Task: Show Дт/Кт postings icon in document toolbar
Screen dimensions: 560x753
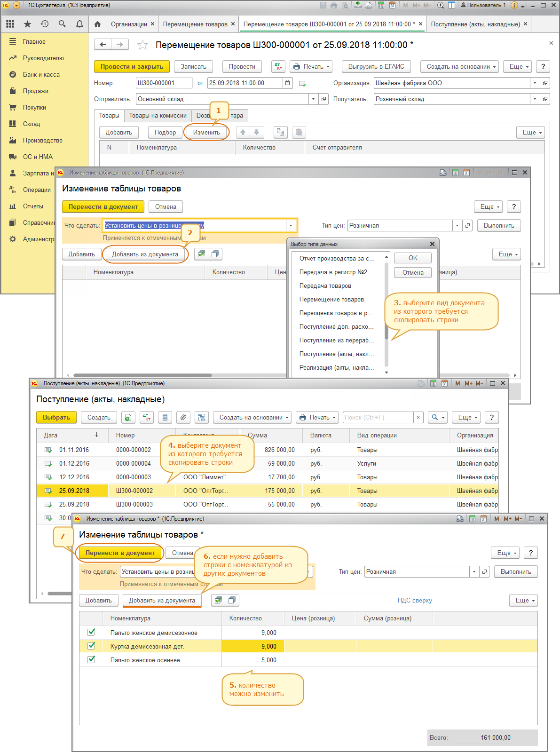Action: coord(278,67)
